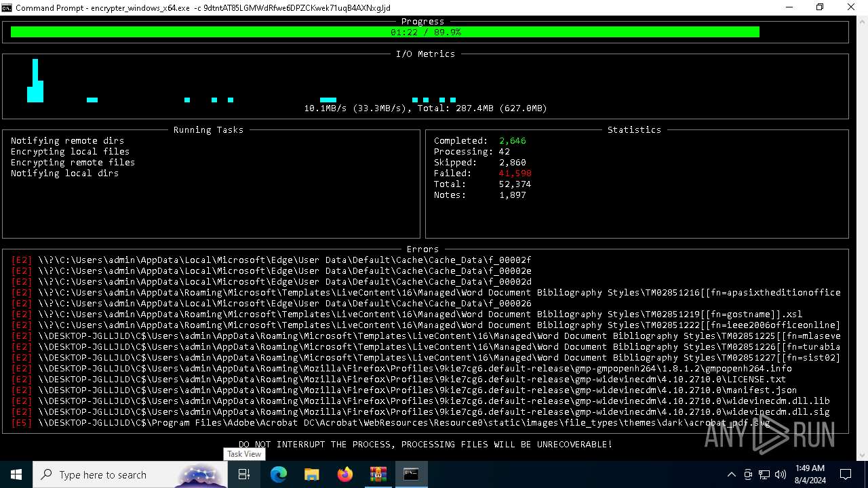Click the Skipped count 2,860
This screenshot has width=868, height=488.
tap(513, 163)
